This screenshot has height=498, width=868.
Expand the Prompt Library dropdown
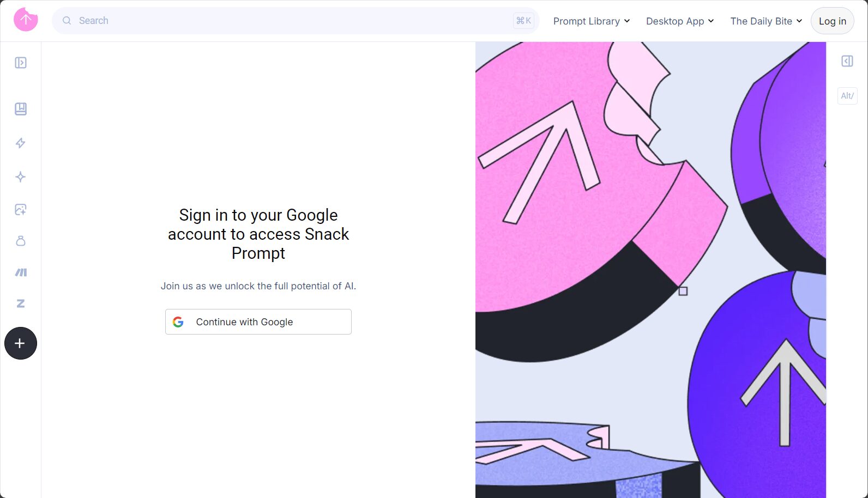(592, 21)
